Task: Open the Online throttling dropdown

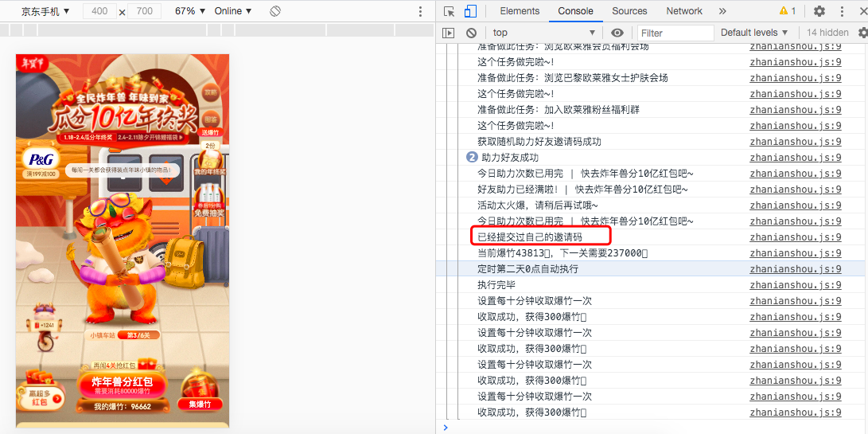Action: (x=233, y=11)
